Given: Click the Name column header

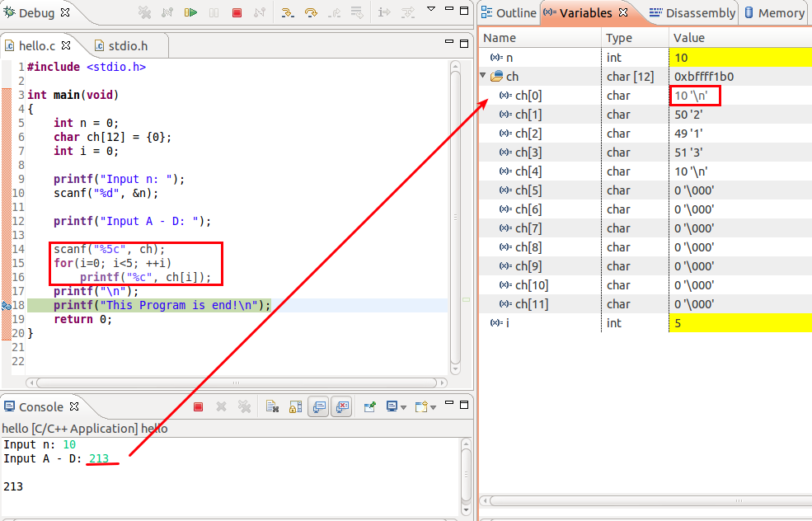Looking at the screenshot, I should click(x=540, y=38).
